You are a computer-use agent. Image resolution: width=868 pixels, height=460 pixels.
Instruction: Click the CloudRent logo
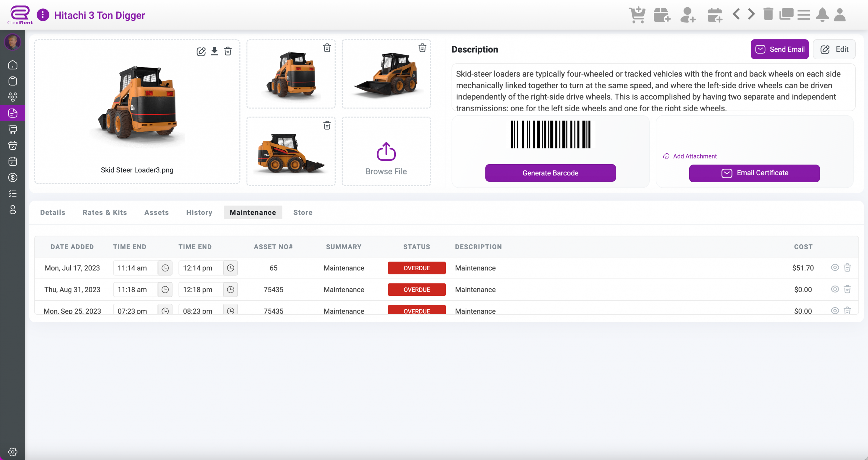[20, 15]
